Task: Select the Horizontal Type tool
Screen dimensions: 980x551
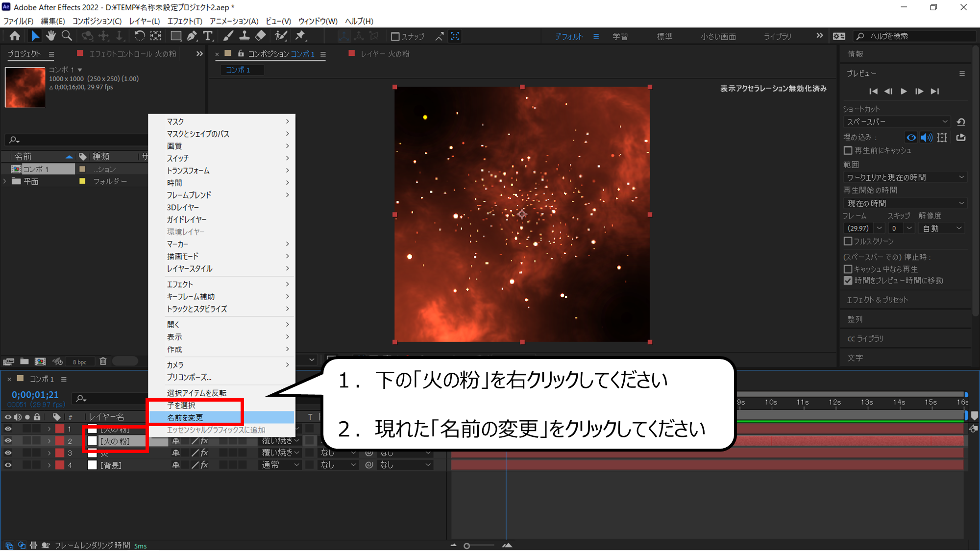Action: [x=208, y=36]
